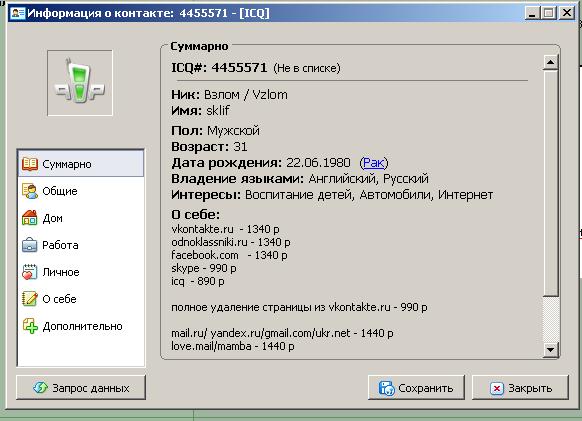Click the Общие person icon
The image size is (582, 421).
(x=30, y=191)
